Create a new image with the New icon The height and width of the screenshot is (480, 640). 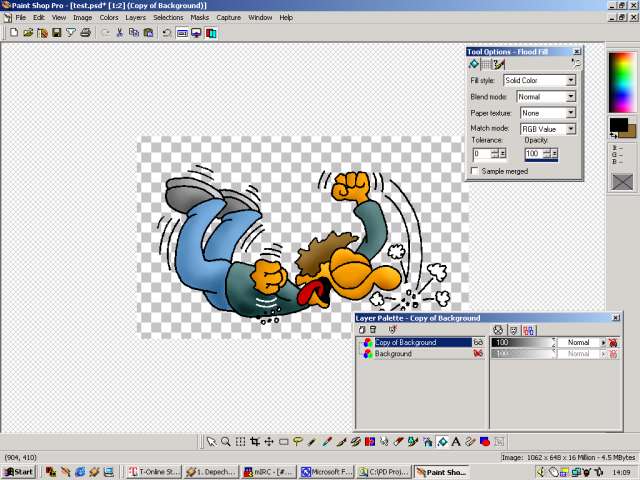pos(14,33)
